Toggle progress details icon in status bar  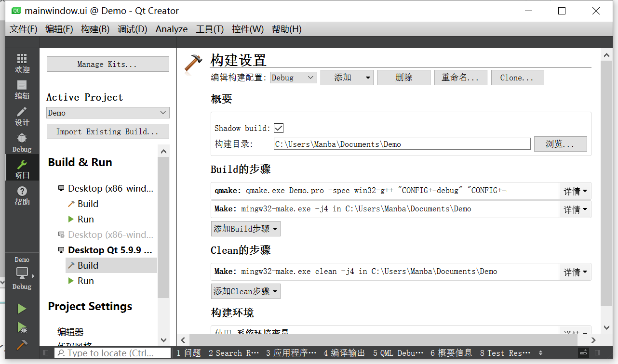tap(583, 353)
